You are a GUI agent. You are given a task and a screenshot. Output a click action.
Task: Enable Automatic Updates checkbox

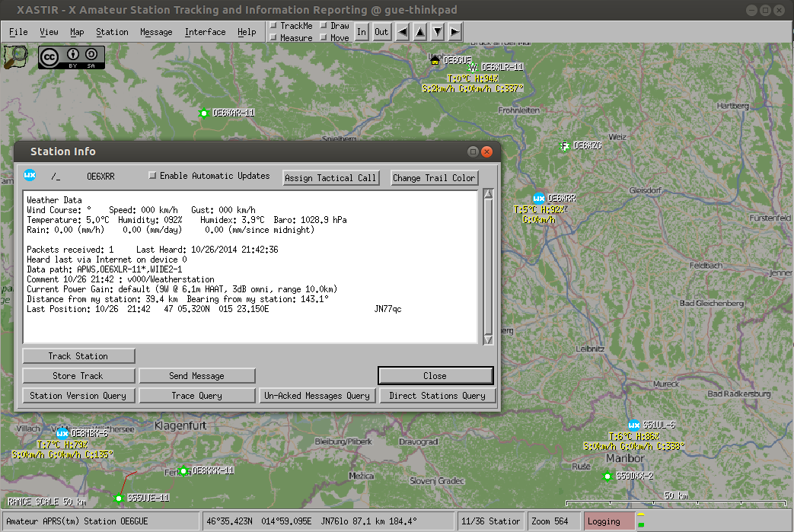152,175
